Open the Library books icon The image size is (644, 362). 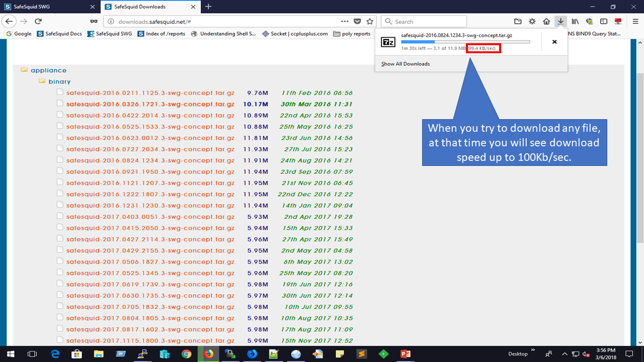[575, 21]
